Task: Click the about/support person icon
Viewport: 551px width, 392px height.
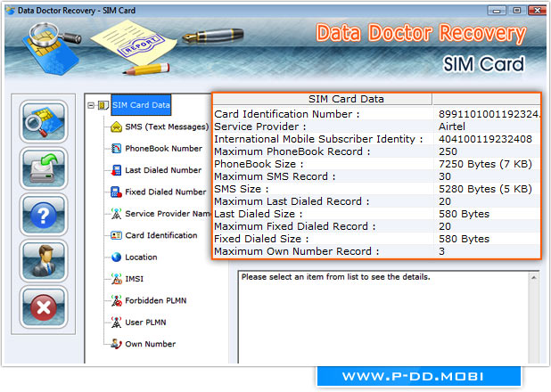Action: 43,262
